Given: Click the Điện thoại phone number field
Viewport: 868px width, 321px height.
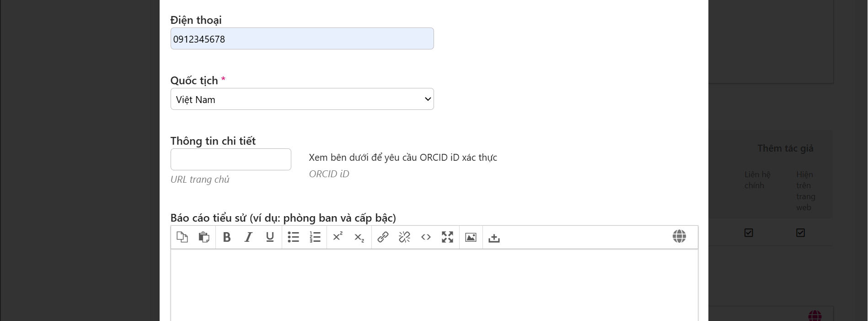Looking at the screenshot, I should [302, 39].
